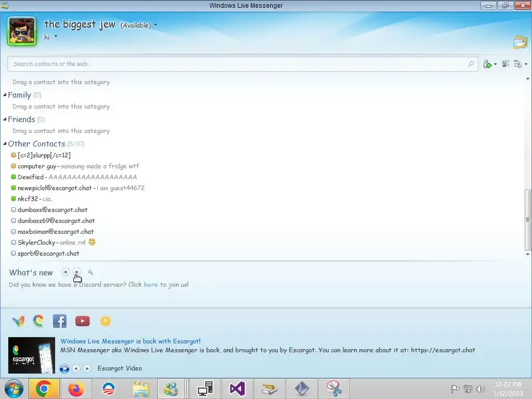The image size is (532, 399).
Task: Open the personal message dropdown next to hi
Action: pyautogui.click(x=56, y=36)
